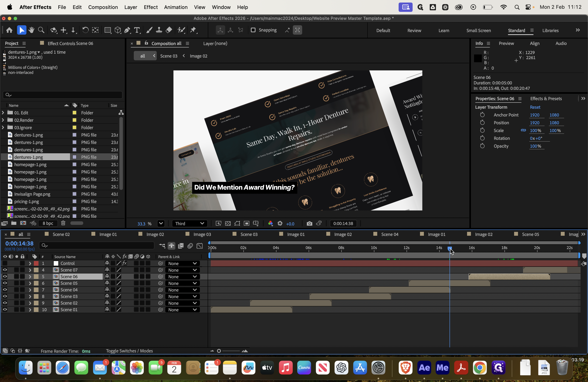The height and width of the screenshot is (382, 588).
Task: Pick the Zoom tool magnifier
Action: 41,30
